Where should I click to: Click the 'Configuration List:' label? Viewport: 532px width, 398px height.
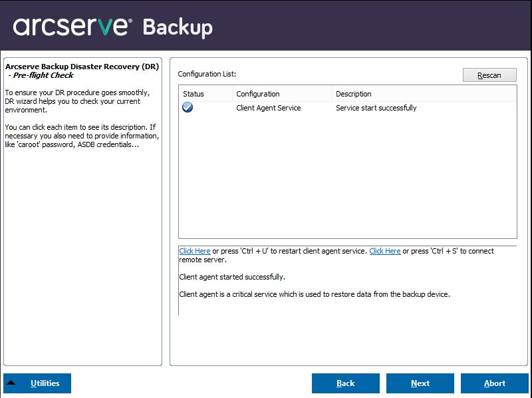(x=207, y=74)
